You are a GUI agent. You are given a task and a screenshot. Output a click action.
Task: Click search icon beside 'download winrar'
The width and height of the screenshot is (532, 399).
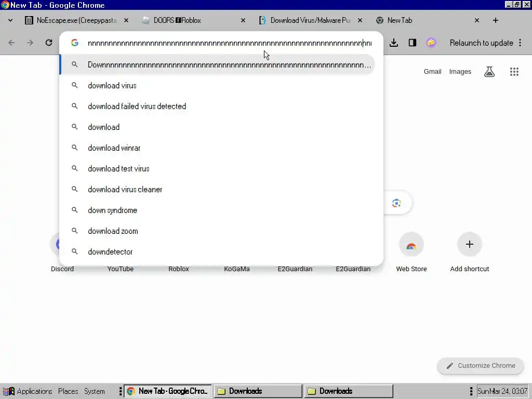[75, 148]
